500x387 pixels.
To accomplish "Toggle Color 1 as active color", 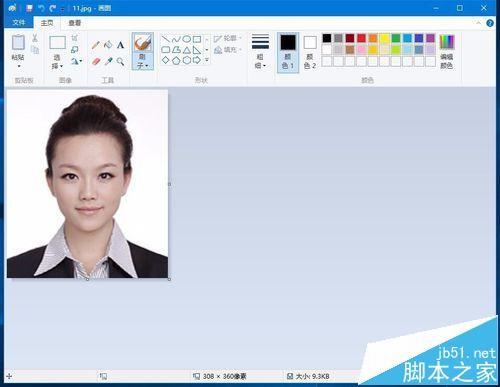I will click(x=288, y=52).
